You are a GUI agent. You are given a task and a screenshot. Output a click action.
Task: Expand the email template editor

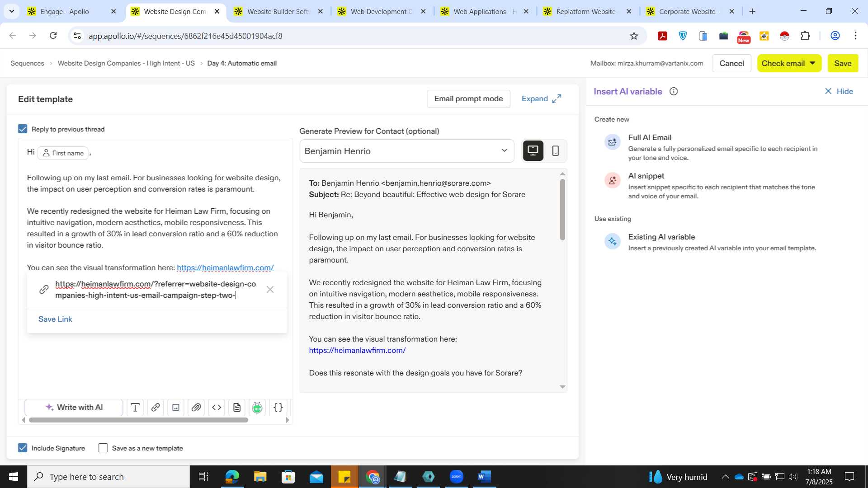click(x=541, y=99)
